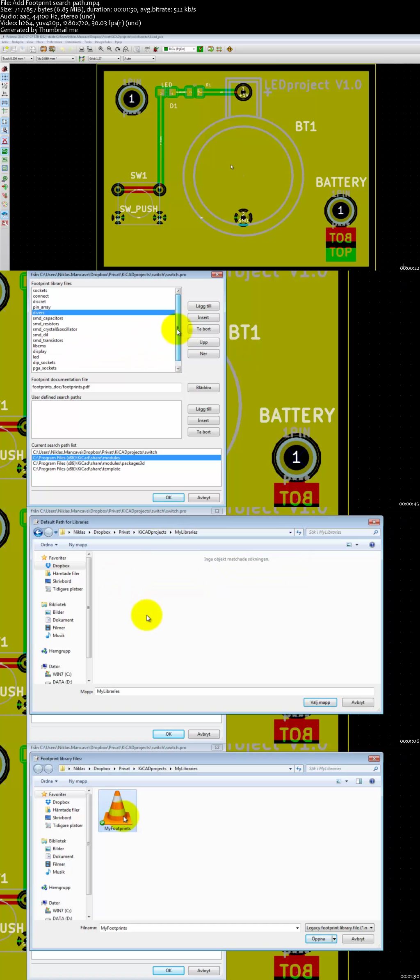Open the Arkiv menu
Screen dimensions: 420x980
coord(5,42)
